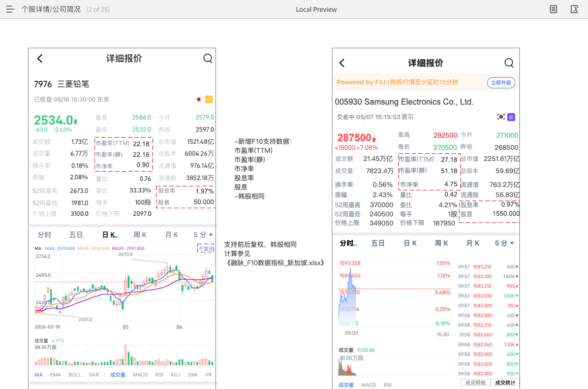Click the variable panel icon at top right
The height and width of the screenshot is (389, 588).
574,9
